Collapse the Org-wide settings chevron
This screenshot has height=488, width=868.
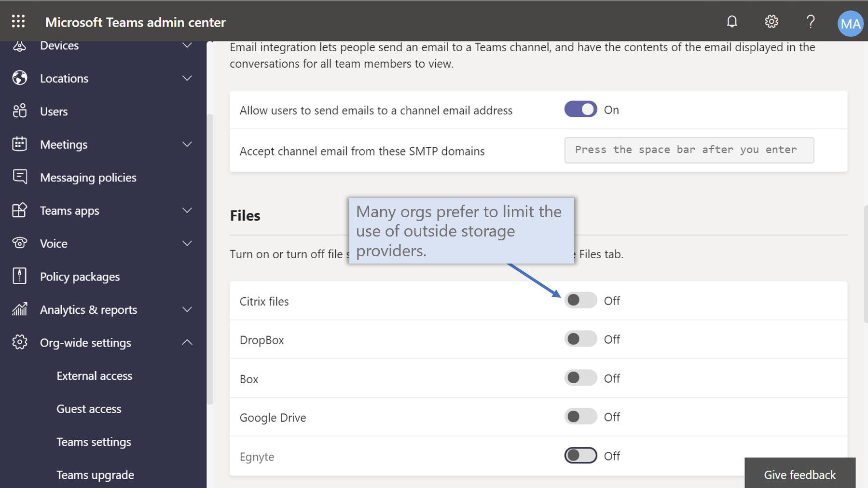(x=187, y=342)
